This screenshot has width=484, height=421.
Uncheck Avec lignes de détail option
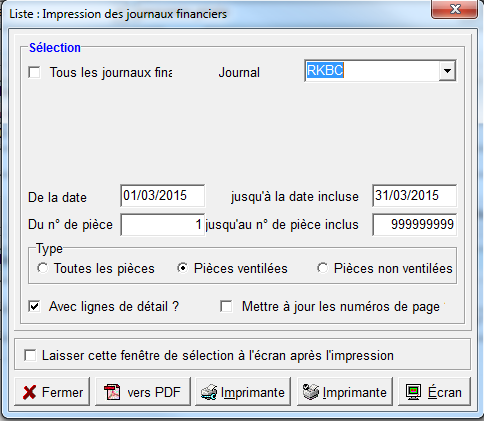34,306
